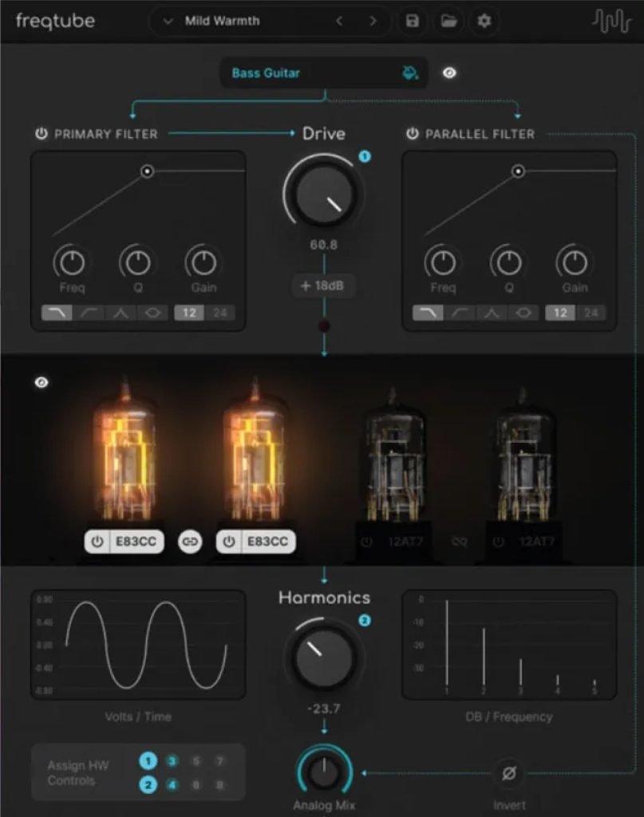Screen dimensions: 644x817
Task: Click the Invert phase icon
Action: point(507,773)
